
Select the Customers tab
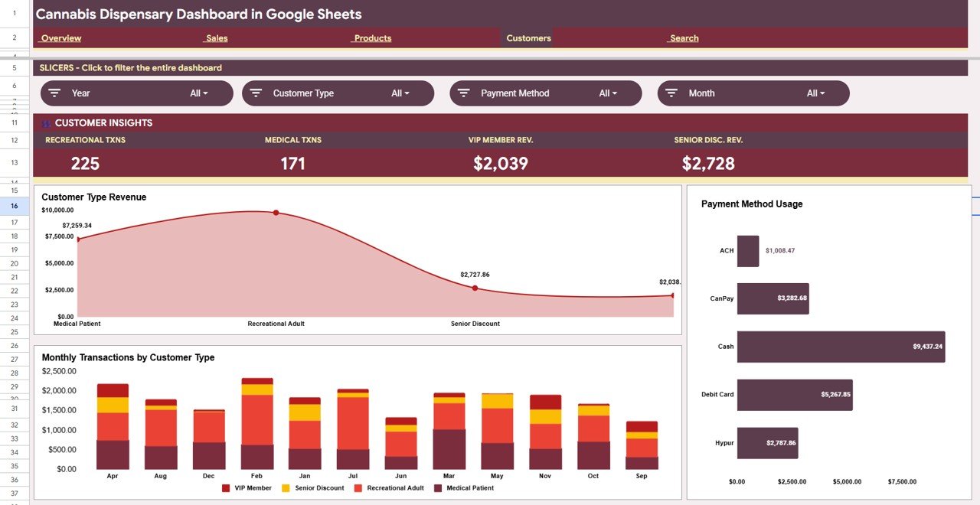click(x=528, y=38)
